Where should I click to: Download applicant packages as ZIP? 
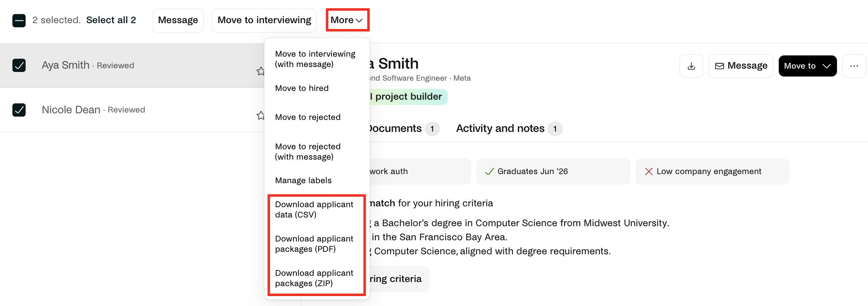[x=314, y=278]
